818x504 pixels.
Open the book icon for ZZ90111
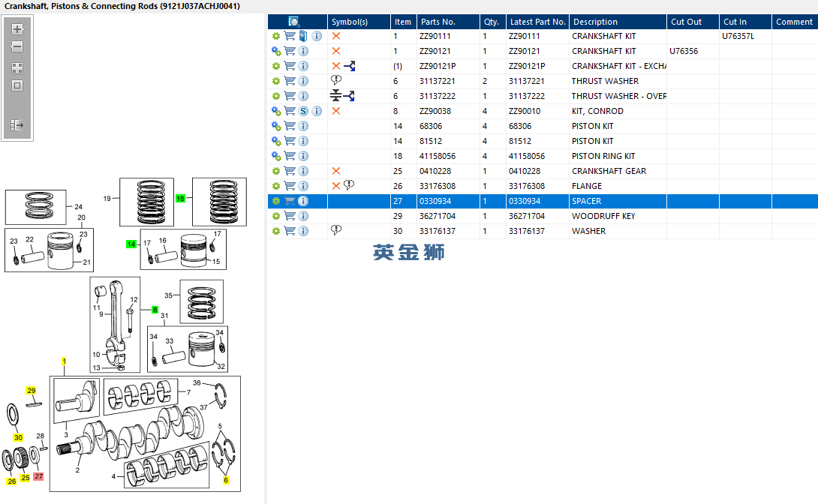pyautogui.click(x=303, y=36)
